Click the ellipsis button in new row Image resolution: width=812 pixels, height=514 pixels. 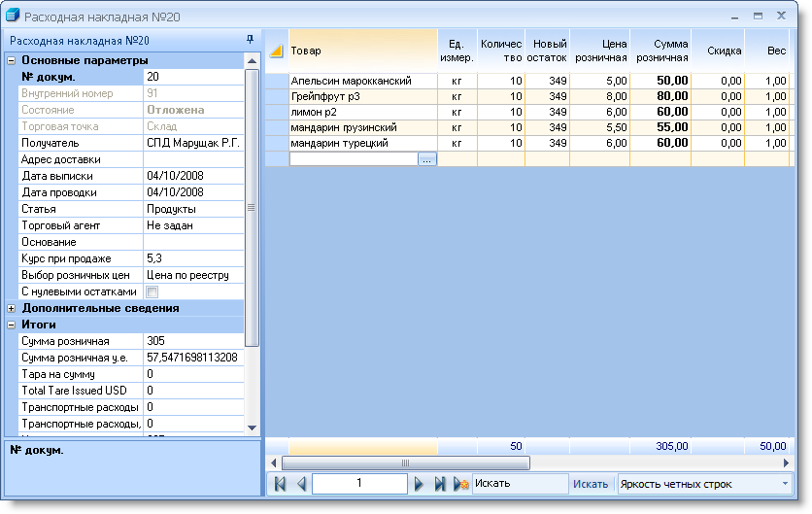point(427,159)
